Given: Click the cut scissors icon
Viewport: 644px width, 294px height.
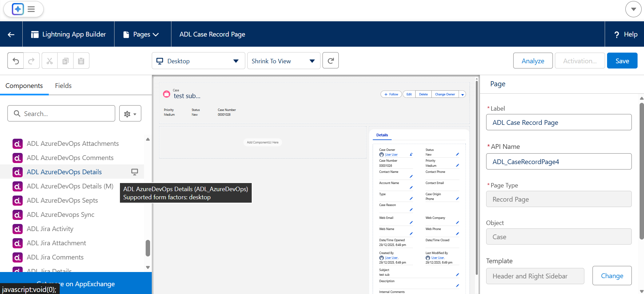Looking at the screenshot, I should tap(50, 61).
